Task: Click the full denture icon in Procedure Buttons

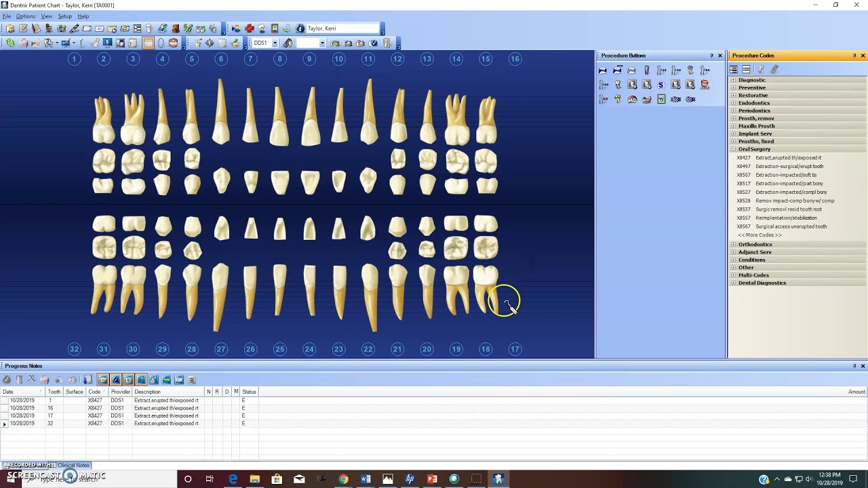Action: (x=632, y=99)
